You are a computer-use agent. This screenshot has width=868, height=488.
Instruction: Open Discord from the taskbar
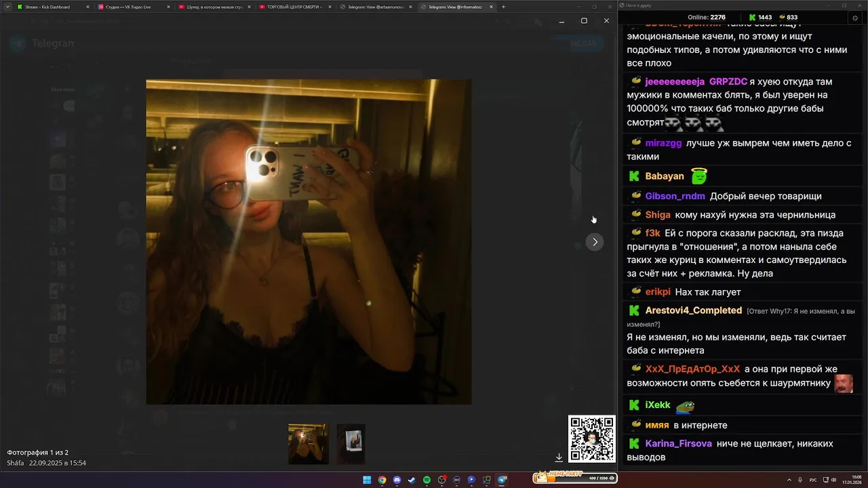coord(397,480)
